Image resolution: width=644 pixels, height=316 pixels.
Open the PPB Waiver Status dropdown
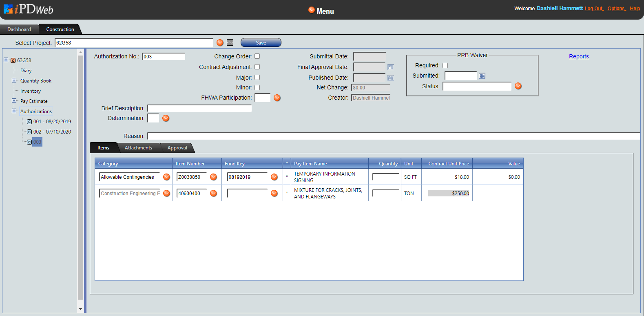pos(518,86)
